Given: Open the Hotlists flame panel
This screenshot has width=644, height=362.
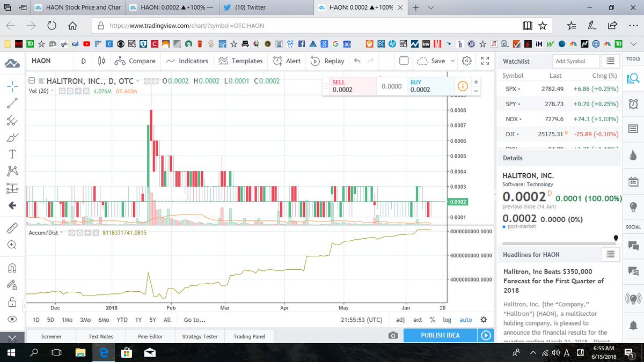Looking at the screenshot, I should (x=633, y=156).
